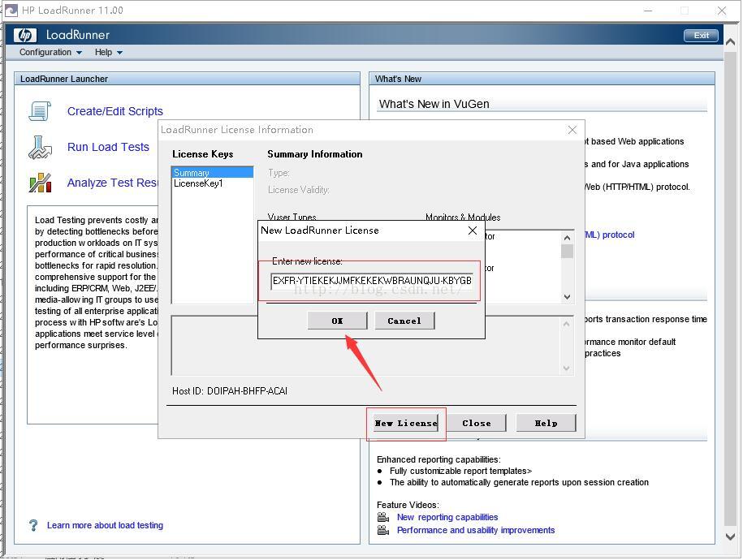Open Analyze Test Results link
Viewport: 743px width, 560px height.
(112, 183)
